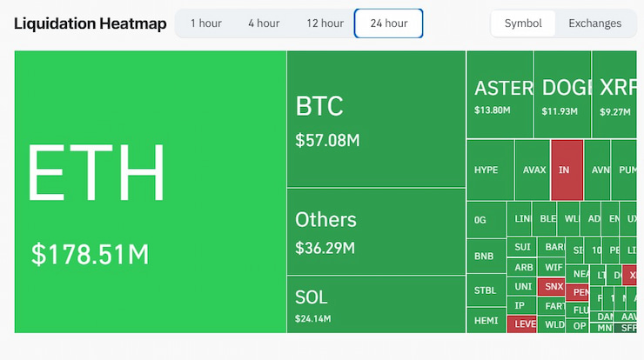The width and height of the screenshot is (644, 360).
Task: Select the AVAX tile in heatmap
Action: (x=533, y=170)
